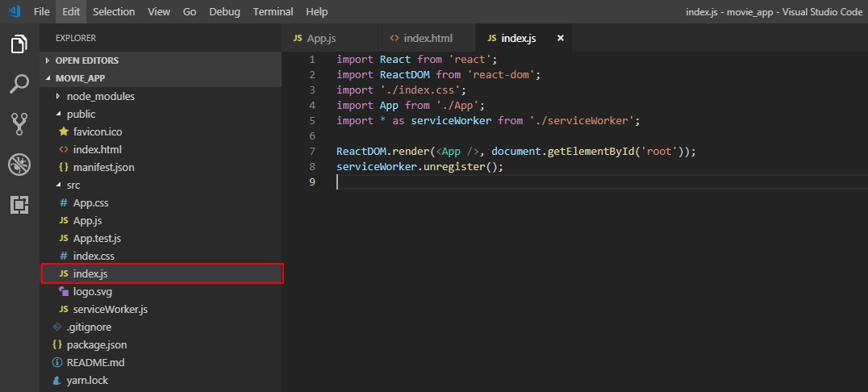The height and width of the screenshot is (392, 868).
Task: Click the logo.svg file icon
Action: click(64, 291)
